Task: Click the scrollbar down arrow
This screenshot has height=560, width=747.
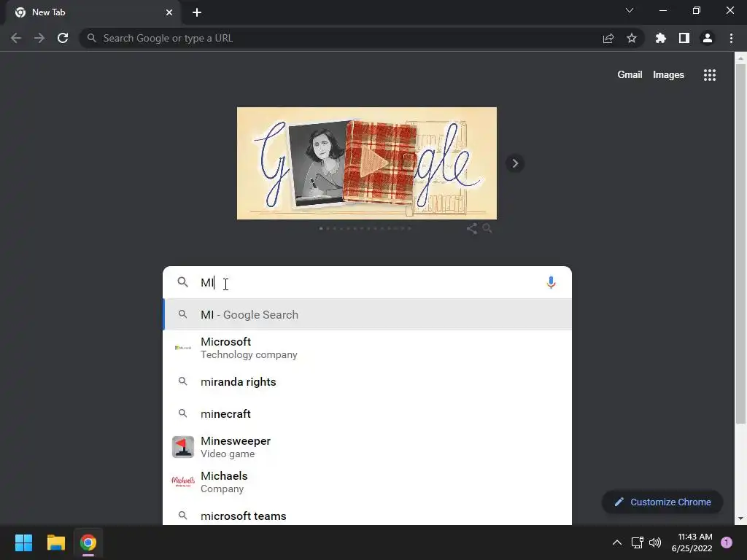Action: (740, 518)
